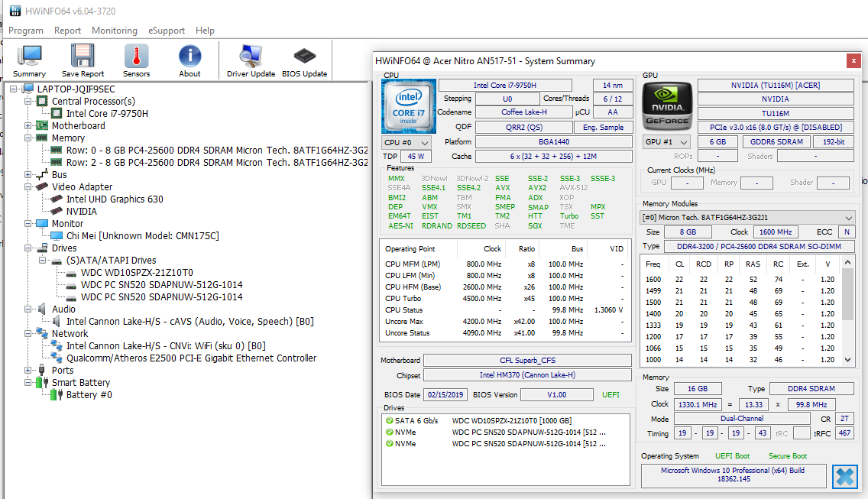
Task: Click the Intel Core i7 logo
Action: [409, 105]
